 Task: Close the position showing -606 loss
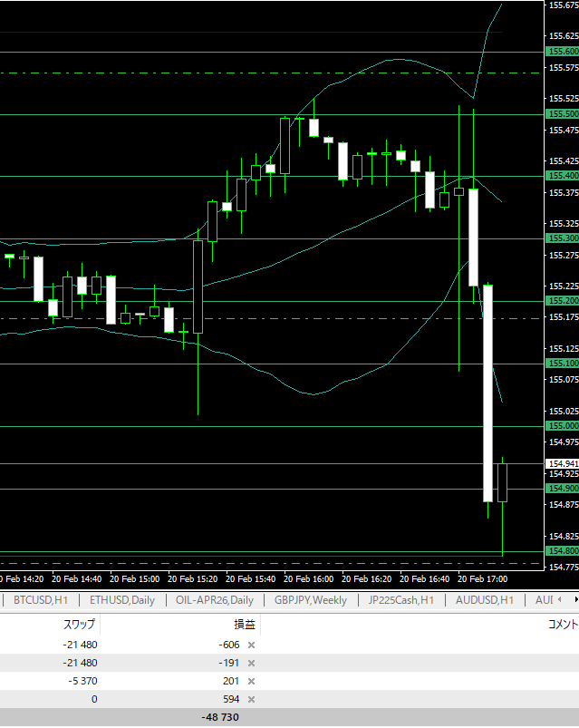coord(252,645)
